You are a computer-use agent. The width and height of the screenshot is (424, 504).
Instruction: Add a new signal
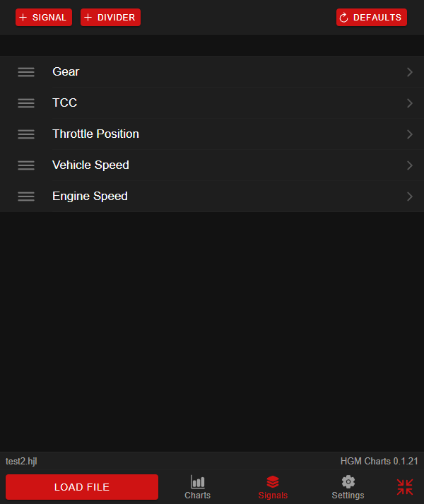pyautogui.click(x=44, y=18)
